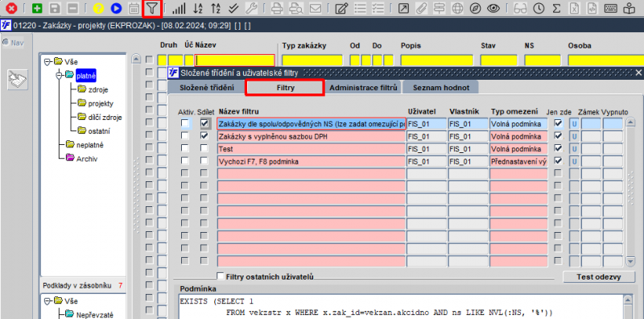644x319 pixels.
Task: Uncheck Sdílet for 'Zakázky s vyplněnou sazbou DPH'
Action: [204, 135]
